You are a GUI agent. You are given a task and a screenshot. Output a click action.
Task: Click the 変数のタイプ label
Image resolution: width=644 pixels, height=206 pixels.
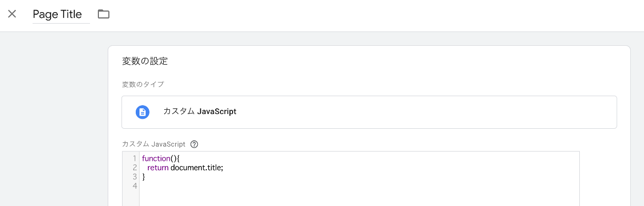click(143, 84)
